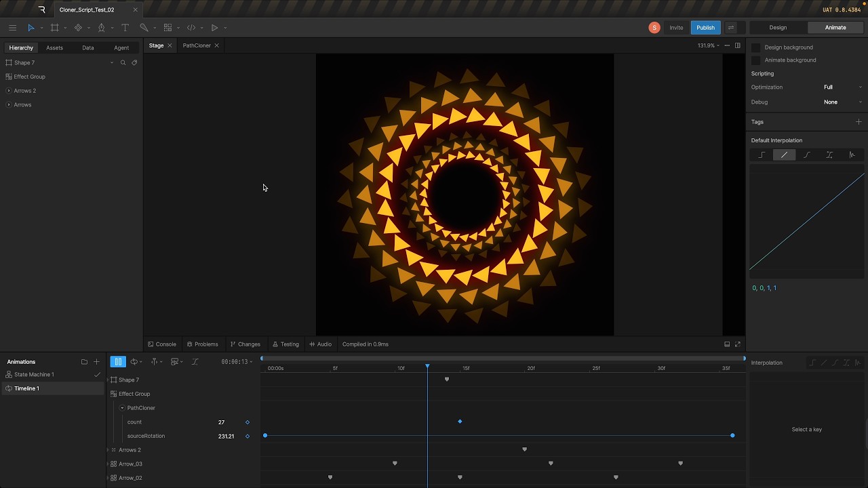868x488 pixels.
Task: Expand Arrows 2 in Hierarchy
Action: [9, 91]
